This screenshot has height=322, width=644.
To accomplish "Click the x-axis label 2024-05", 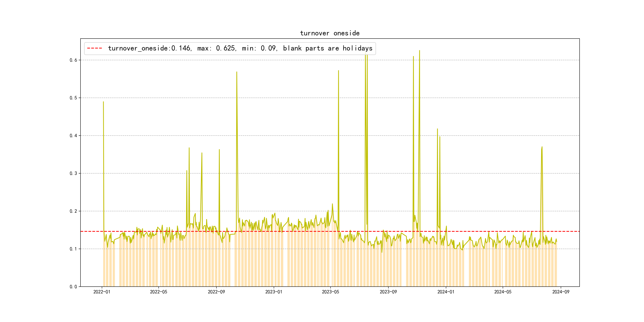I will [502, 292].
